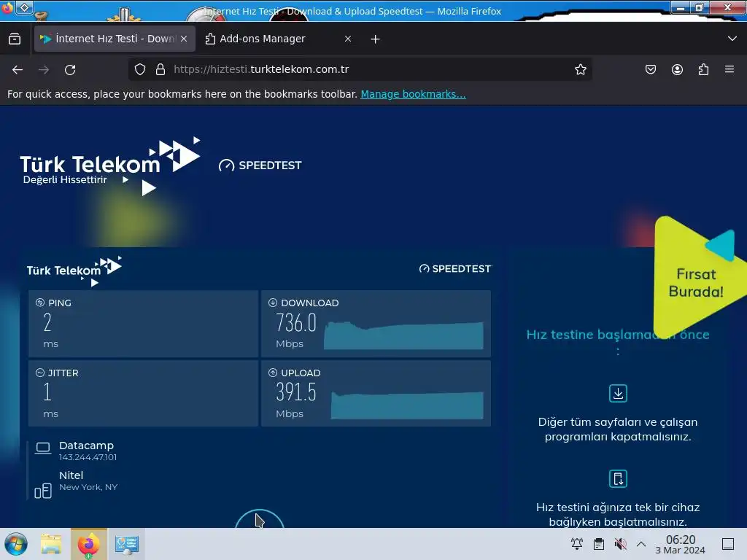This screenshot has width=747, height=560.
Task: Go back with the browser back arrow
Action: (18, 69)
